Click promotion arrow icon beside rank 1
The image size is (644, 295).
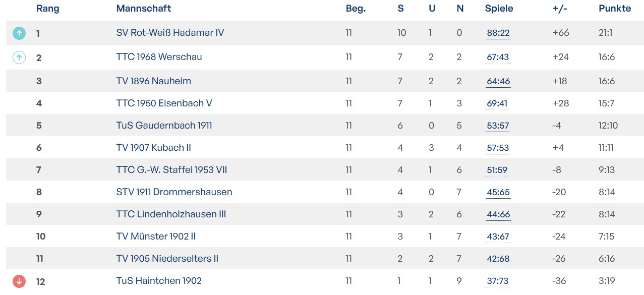pyautogui.click(x=19, y=33)
